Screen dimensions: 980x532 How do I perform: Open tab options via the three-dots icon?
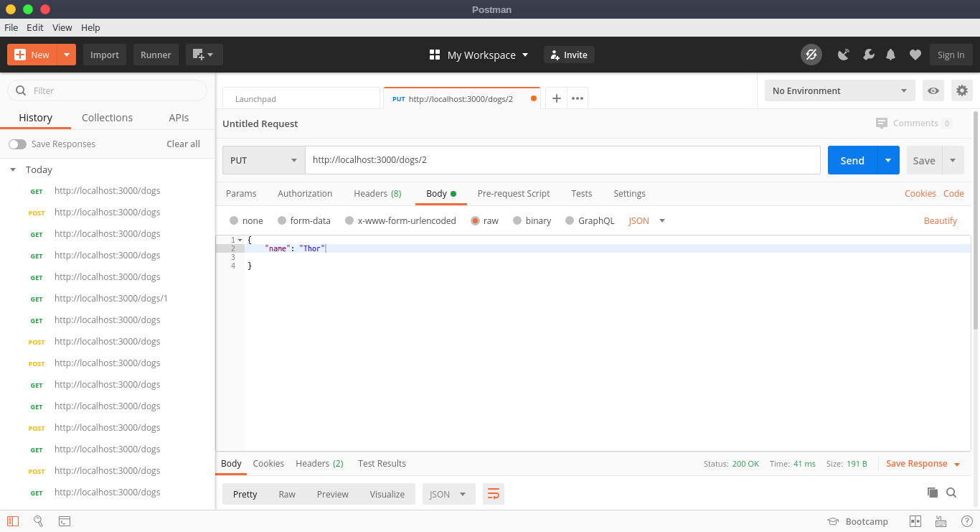click(x=578, y=98)
